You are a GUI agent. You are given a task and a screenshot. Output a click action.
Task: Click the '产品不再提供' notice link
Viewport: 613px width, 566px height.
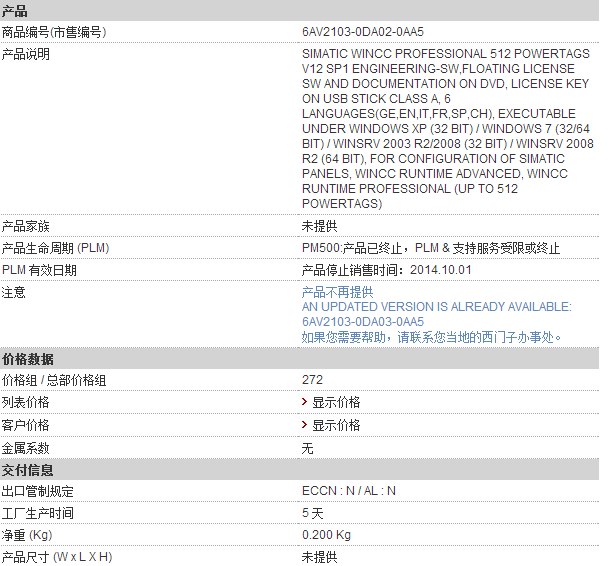click(x=337, y=292)
